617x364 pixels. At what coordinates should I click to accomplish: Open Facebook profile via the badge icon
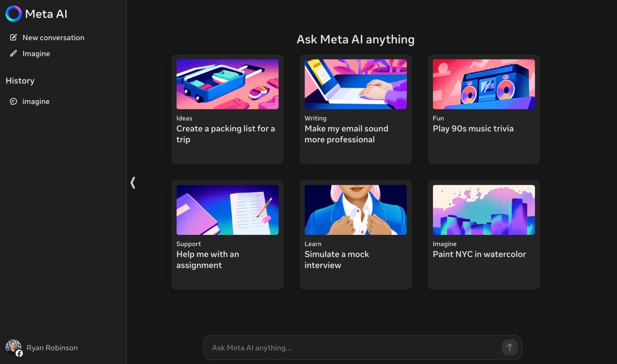[19, 354]
